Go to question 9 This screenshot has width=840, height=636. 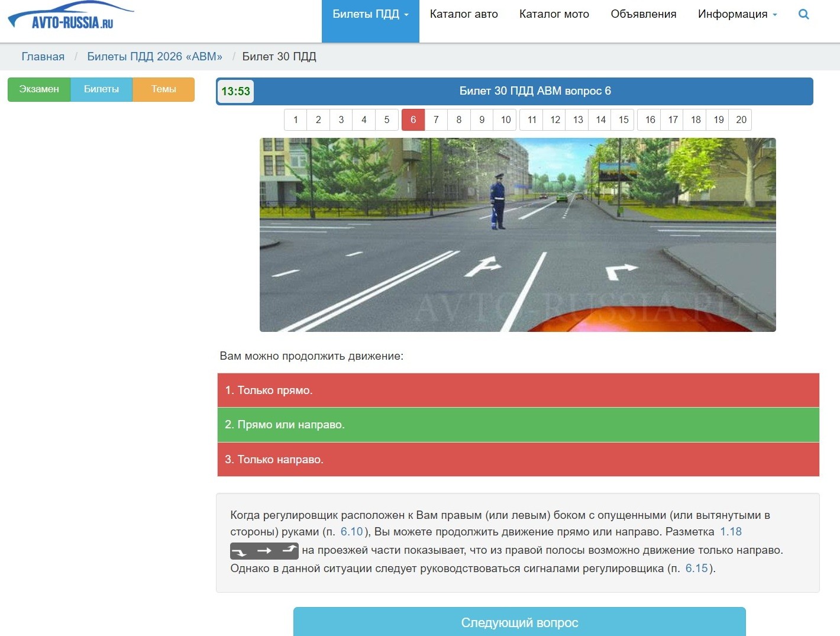[482, 120]
